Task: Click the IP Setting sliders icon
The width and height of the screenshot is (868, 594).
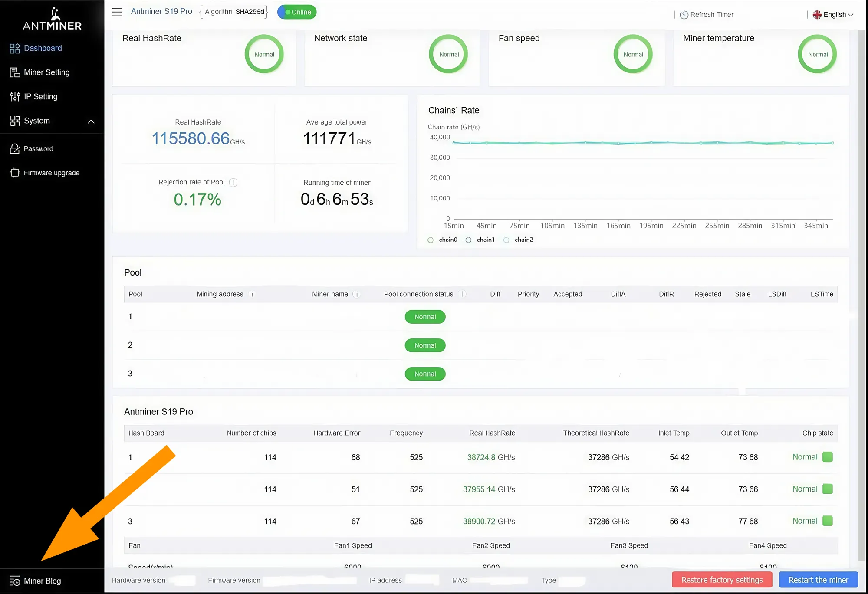Action: point(15,97)
